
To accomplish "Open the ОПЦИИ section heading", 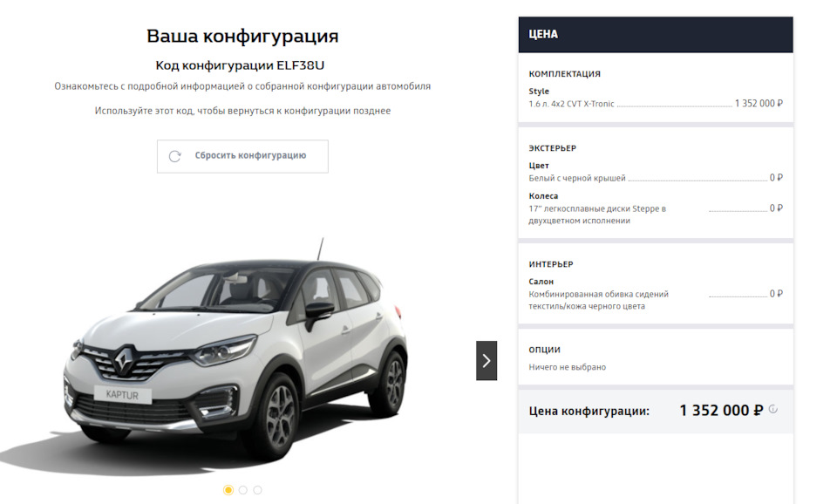I will [544, 349].
